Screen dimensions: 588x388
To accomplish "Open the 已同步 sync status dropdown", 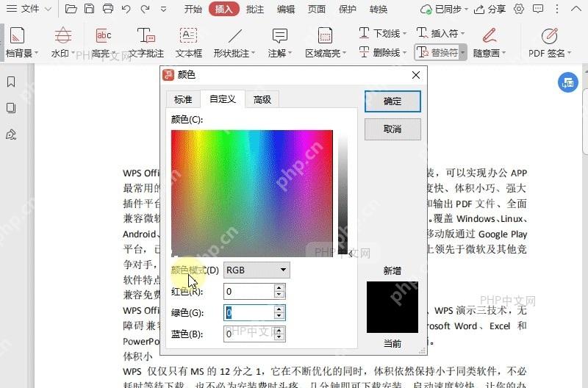I will click(x=444, y=9).
